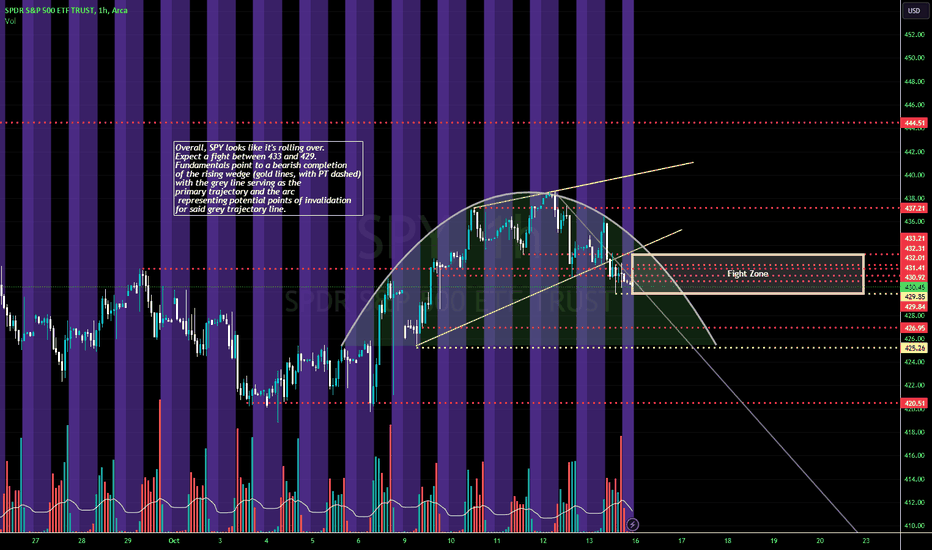Select date 12 on the time axis
The height and width of the screenshot is (550, 932).
pyautogui.click(x=543, y=540)
